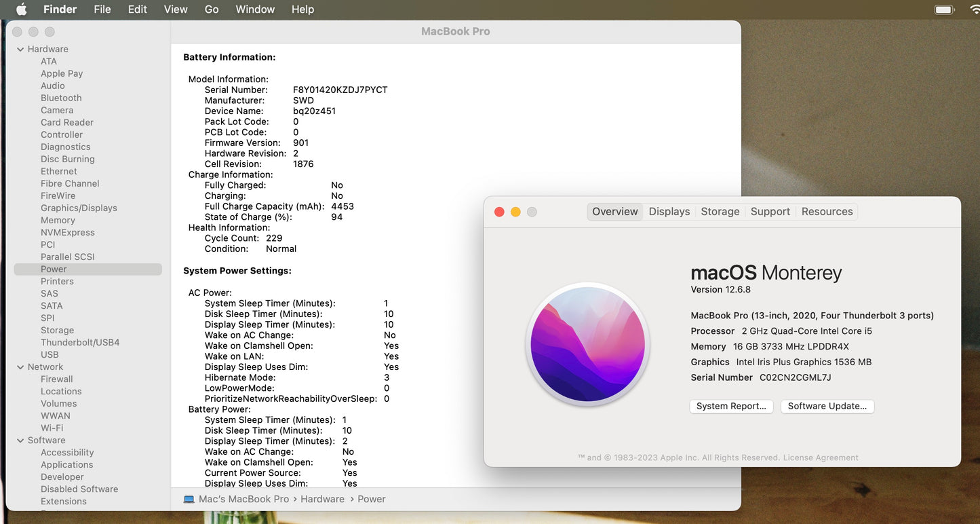Screen dimensions: 980x524
Task: Select Volumes under Network
Action: point(59,403)
